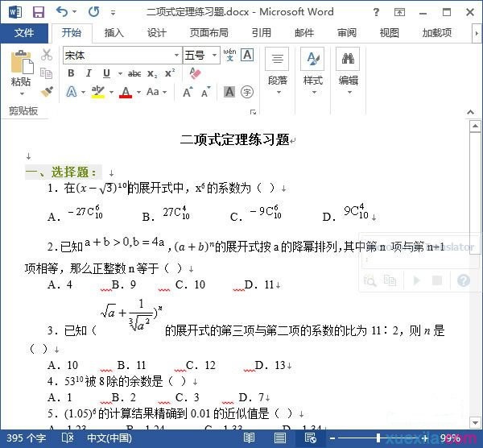The image size is (483, 448).
Task: Open the Undo history arrow
Action: tap(74, 12)
